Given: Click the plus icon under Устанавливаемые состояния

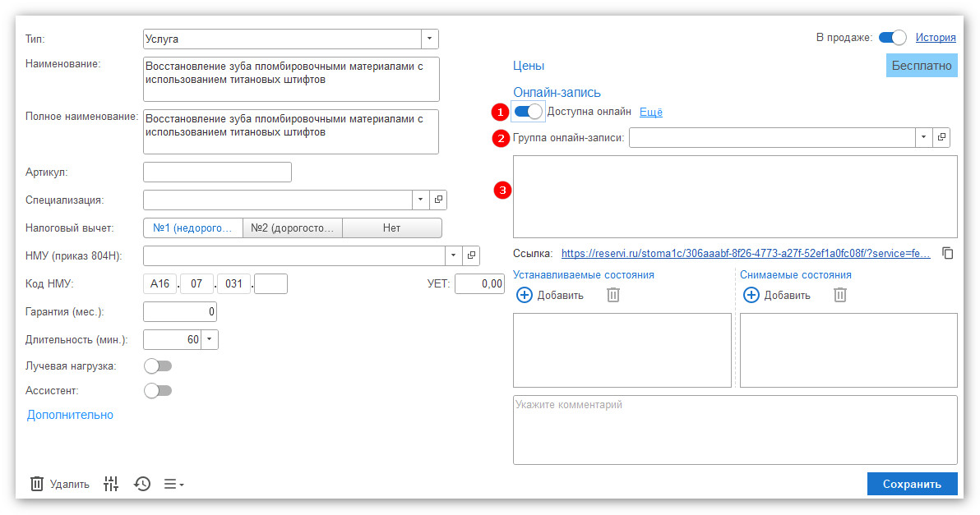Looking at the screenshot, I should [x=525, y=296].
